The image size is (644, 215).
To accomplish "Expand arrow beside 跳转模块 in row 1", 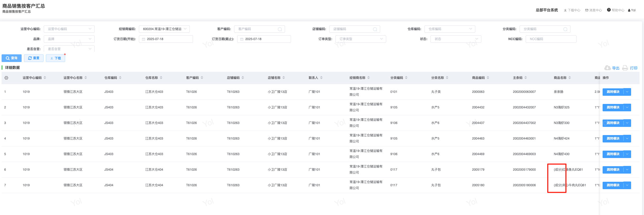I will tap(627, 92).
